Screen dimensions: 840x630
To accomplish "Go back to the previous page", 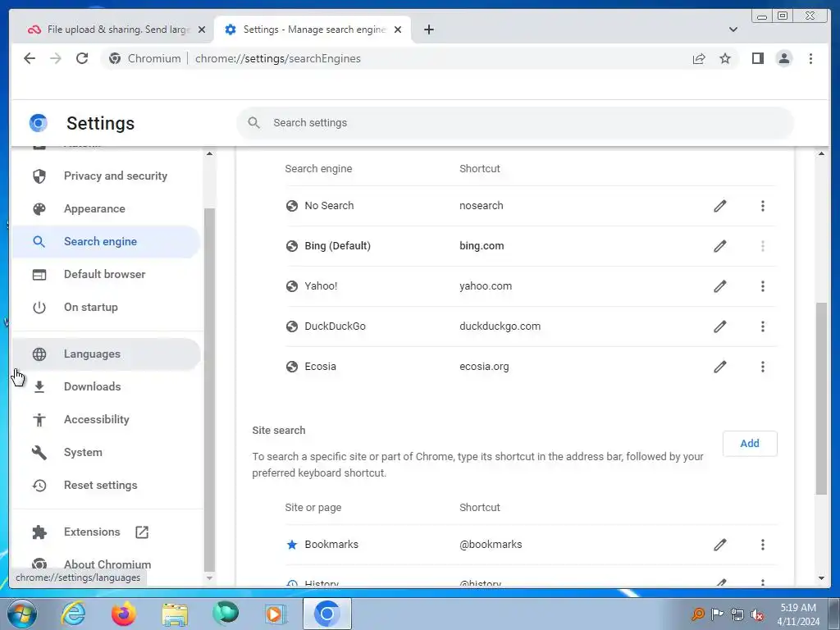I will (x=30, y=58).
